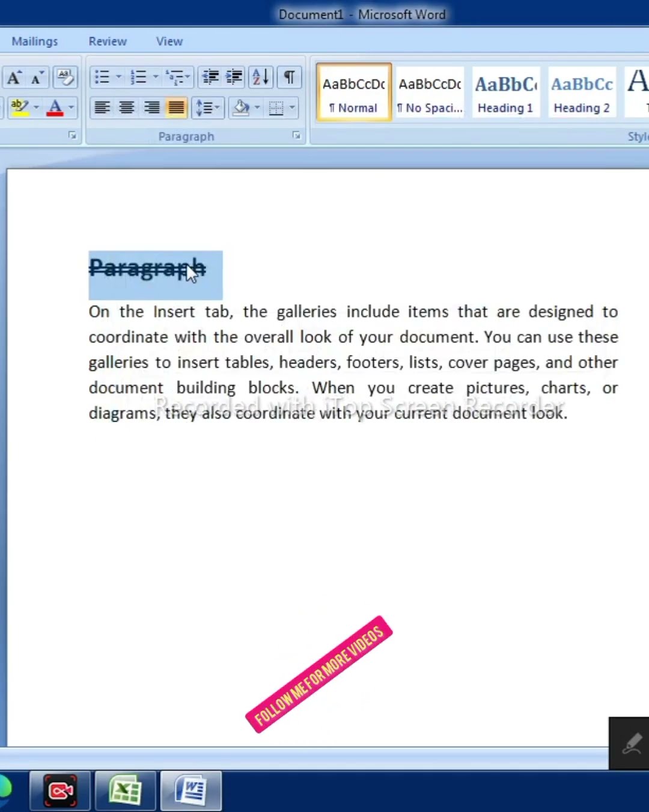
Task: Open the Font dialog launcher
Action: (72, 136)
